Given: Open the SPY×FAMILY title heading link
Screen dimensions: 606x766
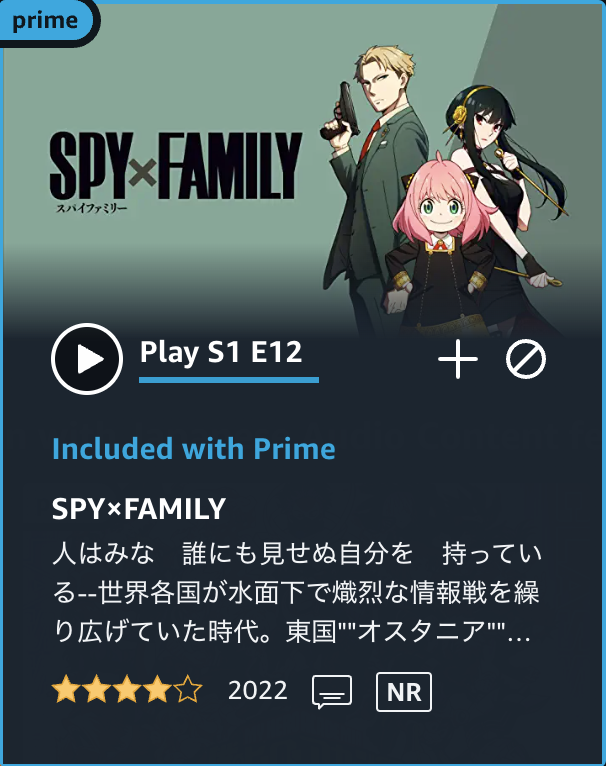Looking at the screenshot, I should click(139, 509).
